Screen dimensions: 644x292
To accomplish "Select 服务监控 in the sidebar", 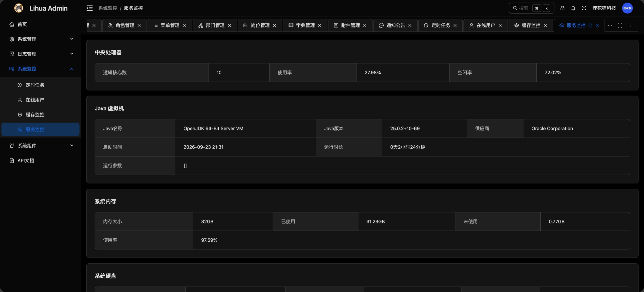I will pos(40,129).
